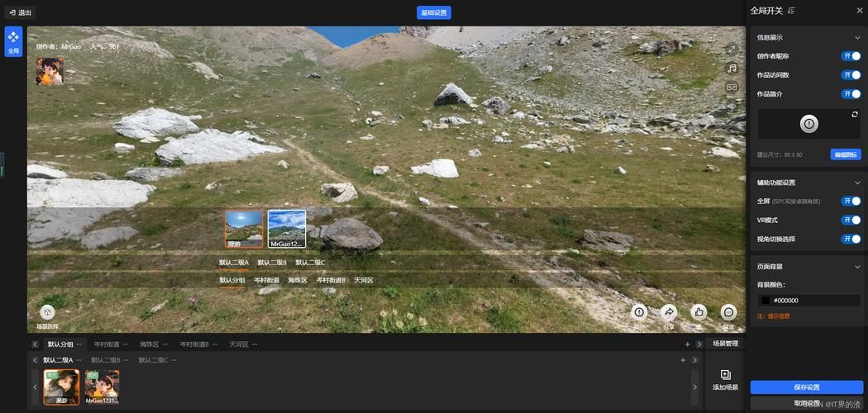
Task: Click the 全局 global settings sidebar icon
Action: [x=13, y=42]
